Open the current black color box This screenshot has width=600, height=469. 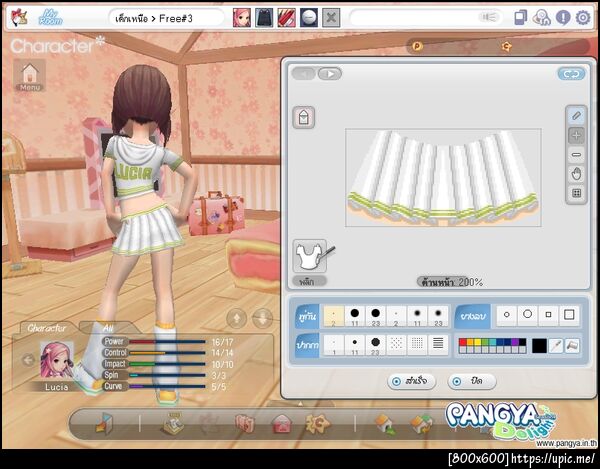(539, 346)
